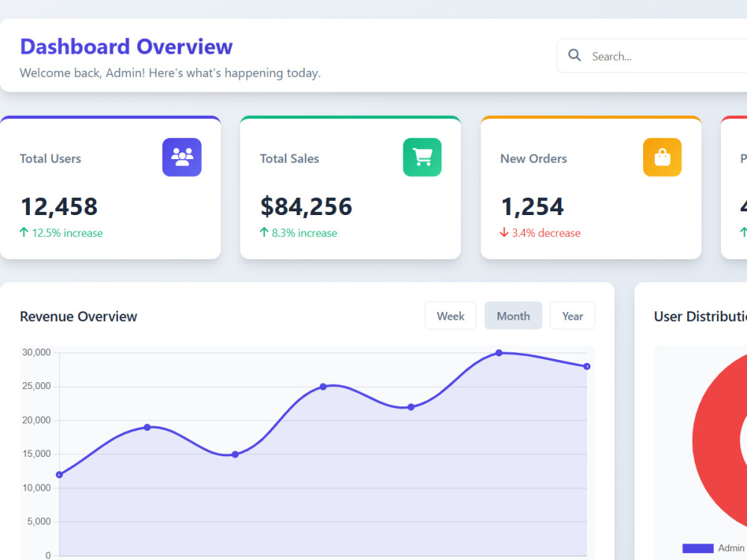747x560 pixels.
Task: Click the green up arrow beside 8.3% increase
Action: (x=264, y=232)
